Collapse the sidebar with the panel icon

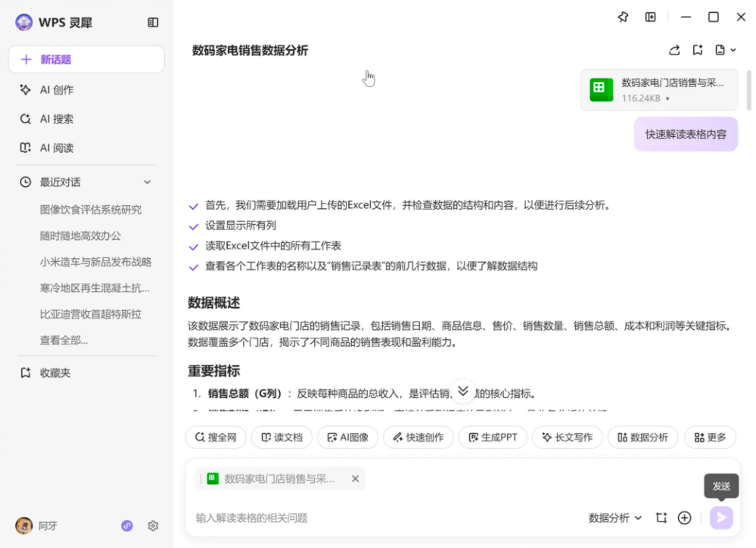click(153, 23)
